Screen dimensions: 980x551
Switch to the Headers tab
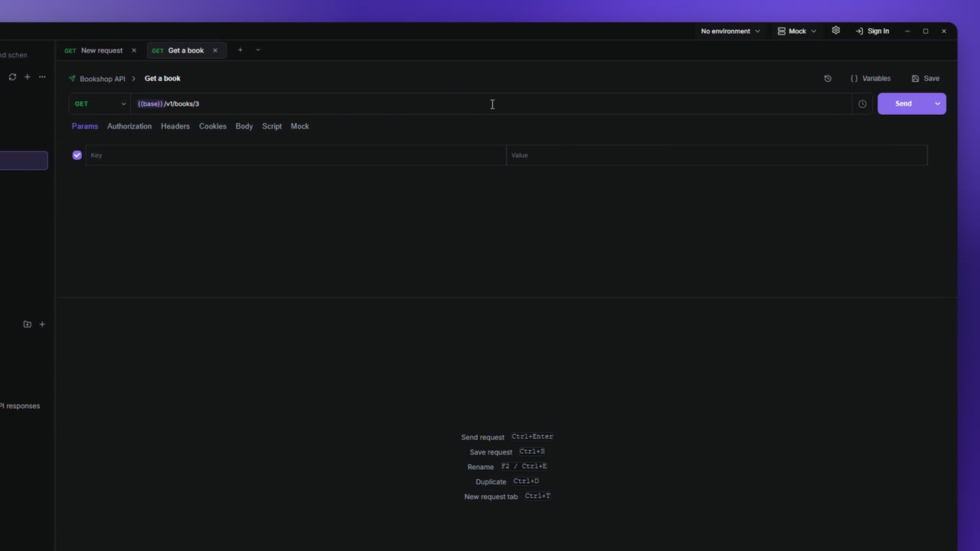tap(175, 126)
